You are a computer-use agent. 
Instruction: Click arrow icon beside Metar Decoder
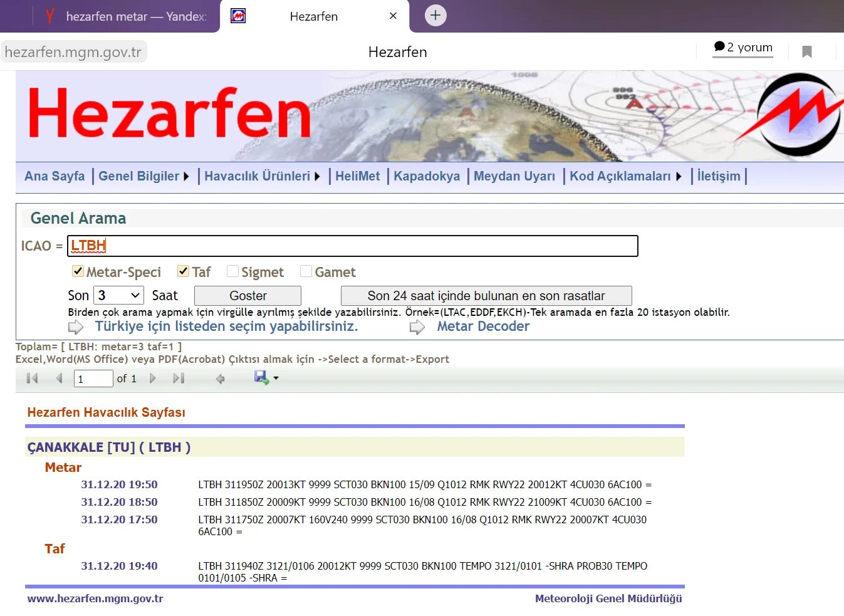point(417,327)
